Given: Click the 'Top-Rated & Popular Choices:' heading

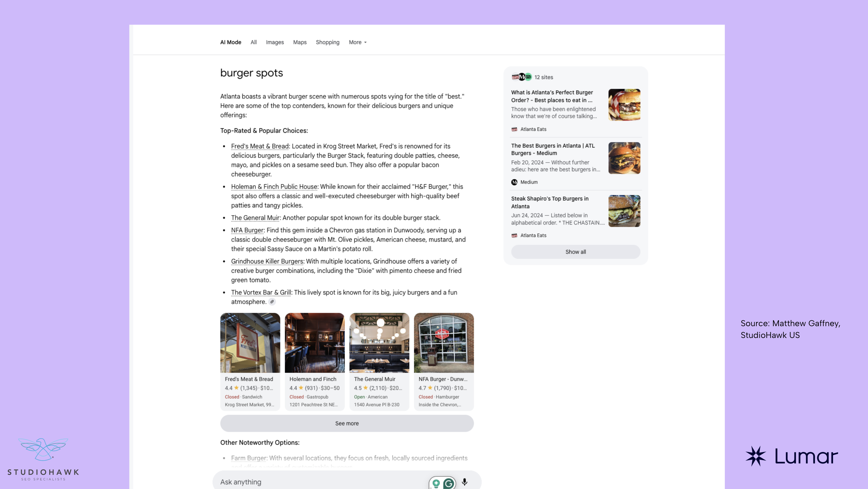Looking at the screenshot, I should [264, 131].
